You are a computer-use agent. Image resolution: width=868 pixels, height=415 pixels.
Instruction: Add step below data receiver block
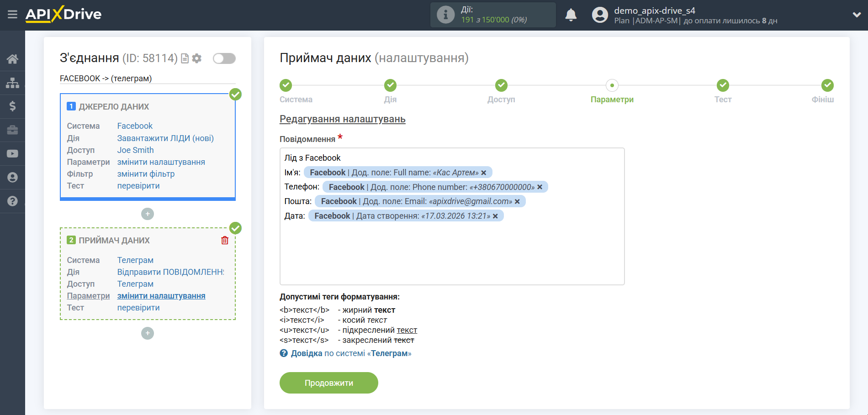[x=147, y=333]
